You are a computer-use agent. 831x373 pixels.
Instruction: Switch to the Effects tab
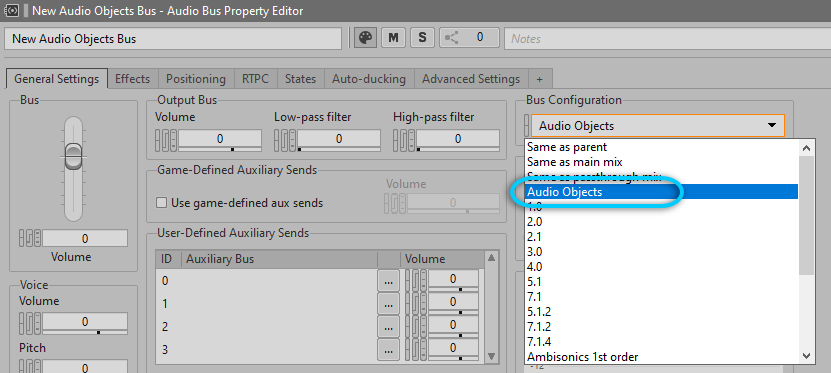click(x=132, y=79)
